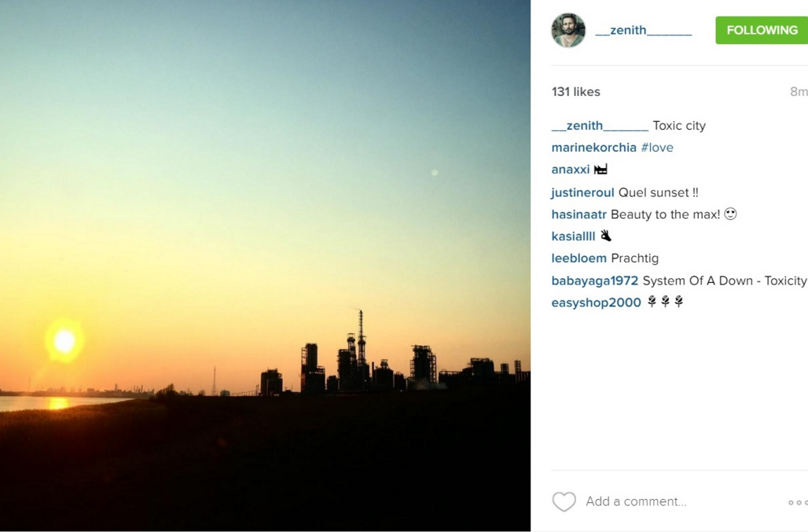This screenshot has height=532, width=808.
Task: Visit easyshop2000's profile
Action: point(597,303)
